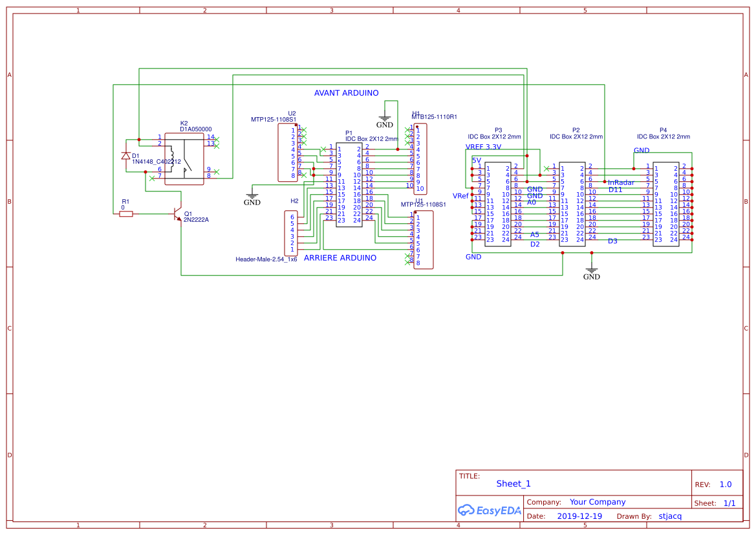This screenshot has height=535, width=756.
Task: Select the VREF 3.3V net label
Action: click(482, 146)
